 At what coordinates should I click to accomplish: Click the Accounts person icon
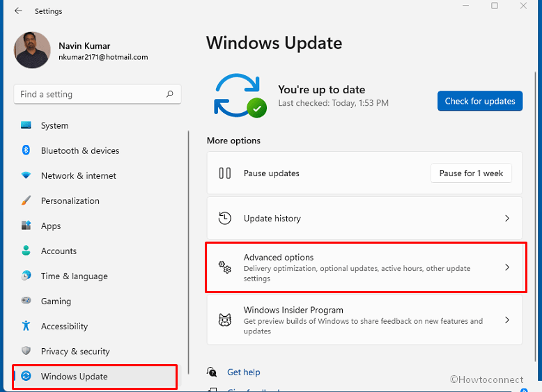(x=26, y=251)
